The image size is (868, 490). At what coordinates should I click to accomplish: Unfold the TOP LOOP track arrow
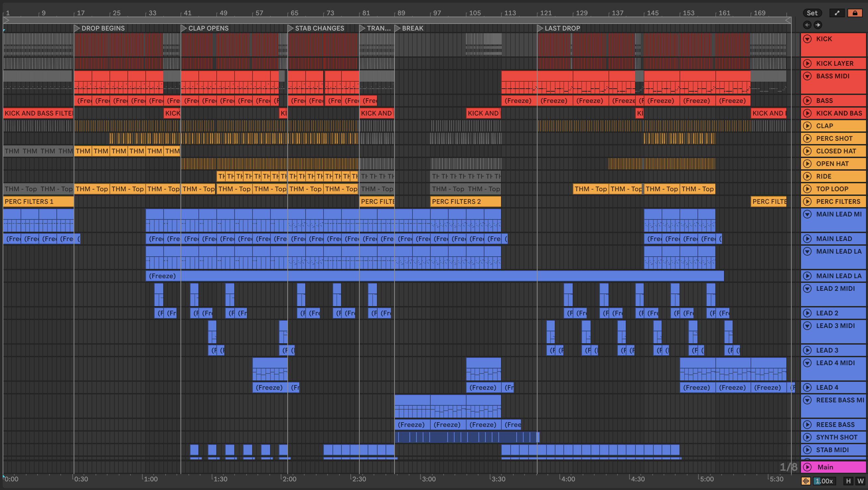click(x=807, y=189)
